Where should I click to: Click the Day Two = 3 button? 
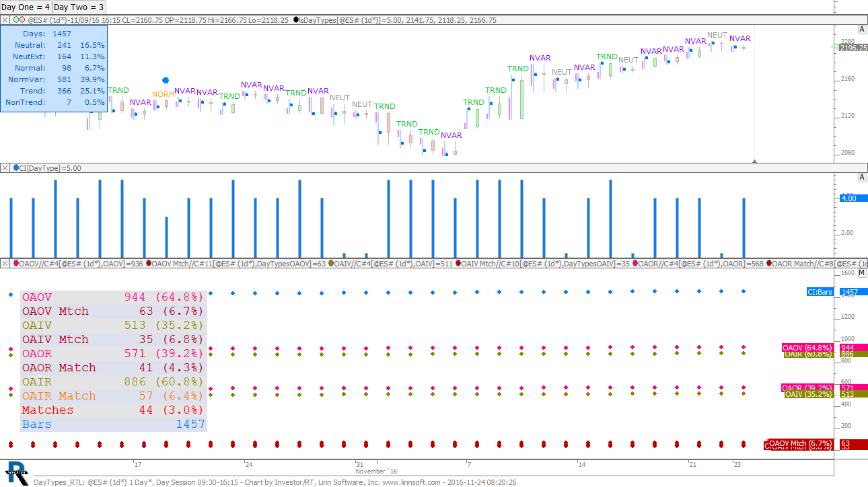tap(79, 7)
